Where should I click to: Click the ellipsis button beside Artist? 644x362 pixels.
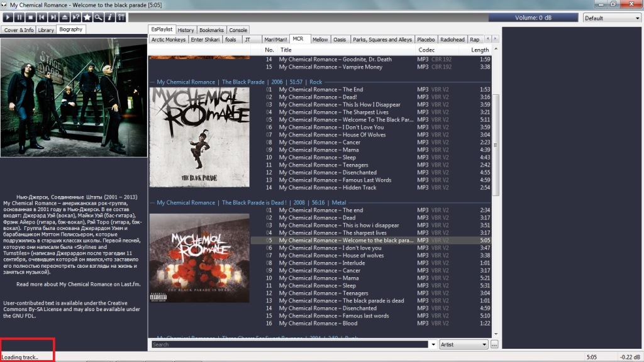[494, 344]
